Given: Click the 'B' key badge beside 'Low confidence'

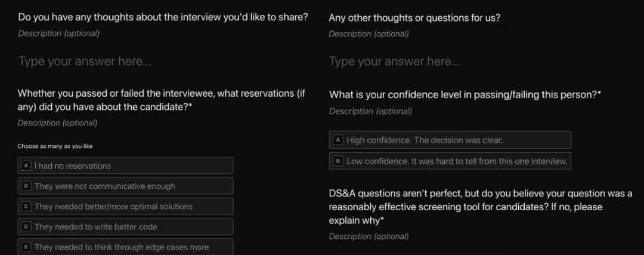Looking at the screenshot, I should (338, 161).
